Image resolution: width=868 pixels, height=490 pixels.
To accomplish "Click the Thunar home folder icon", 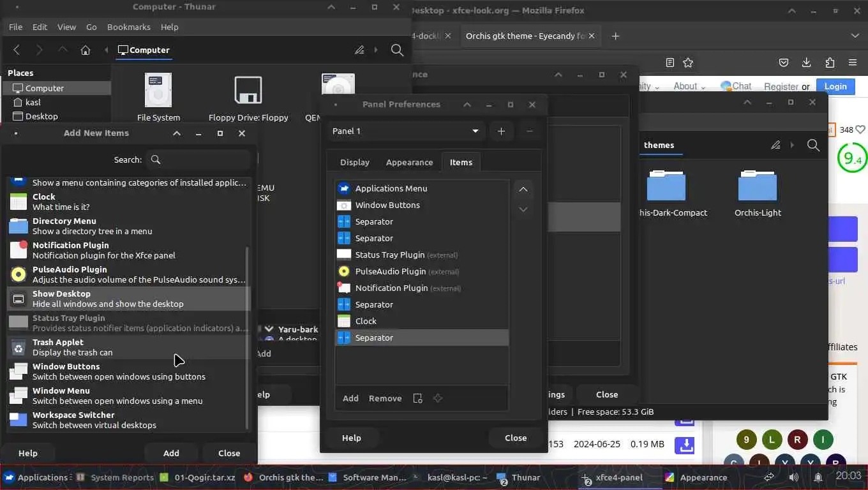I will (x=86, y=50).
